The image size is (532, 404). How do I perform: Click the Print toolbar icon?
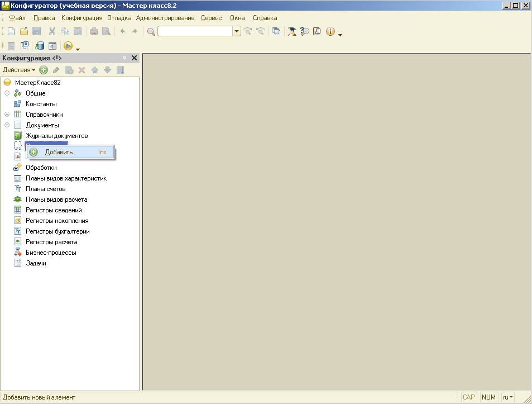coord(94,32)
